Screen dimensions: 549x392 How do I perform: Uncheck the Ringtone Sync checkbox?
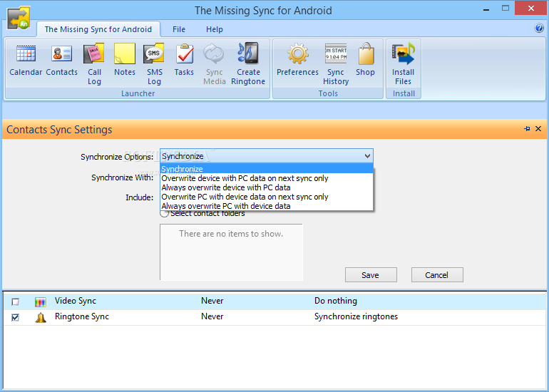coord(15,317)
